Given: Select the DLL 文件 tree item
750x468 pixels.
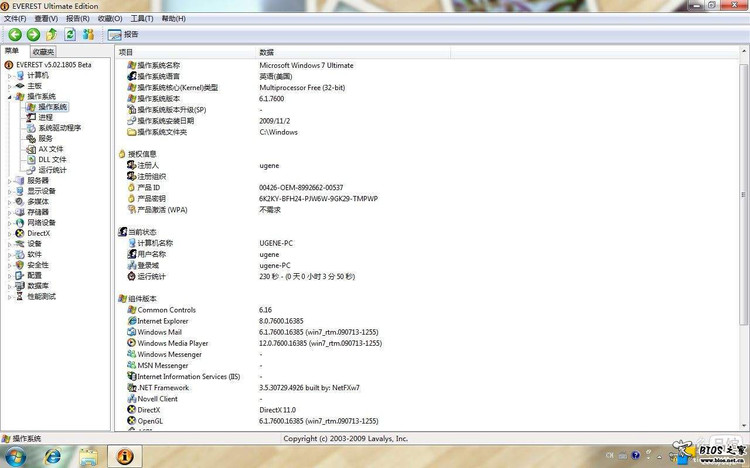Looking at the screenshot, I should 53,159.
